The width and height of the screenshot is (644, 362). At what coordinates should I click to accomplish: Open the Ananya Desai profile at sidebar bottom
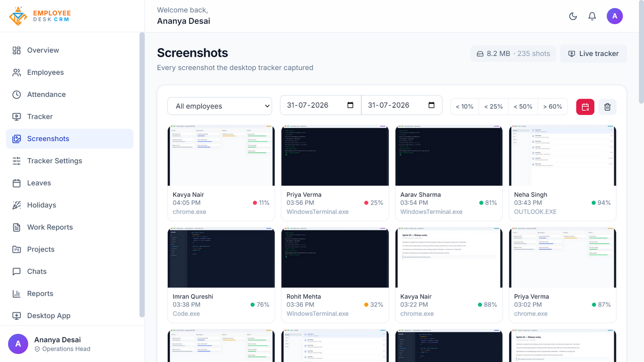pyautogui.click(x=72, y=344)
